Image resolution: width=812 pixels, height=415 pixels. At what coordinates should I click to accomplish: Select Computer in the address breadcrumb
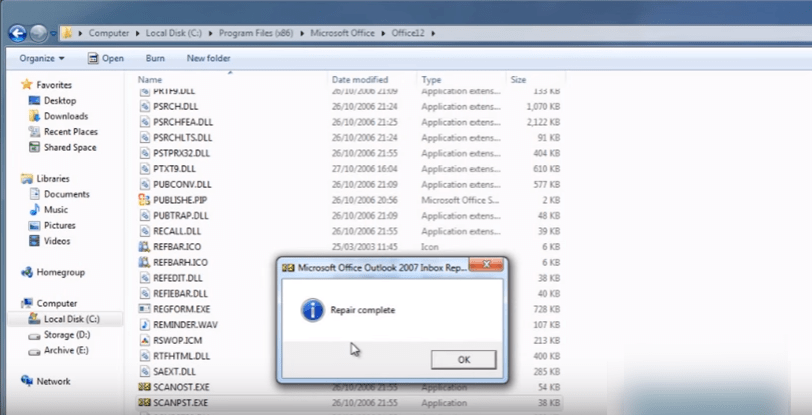109,33
